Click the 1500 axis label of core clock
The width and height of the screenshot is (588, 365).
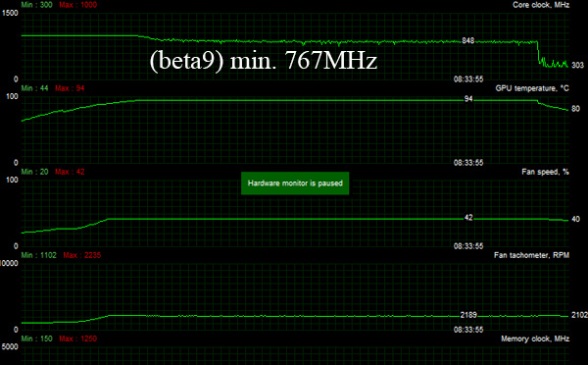[10, 13]
